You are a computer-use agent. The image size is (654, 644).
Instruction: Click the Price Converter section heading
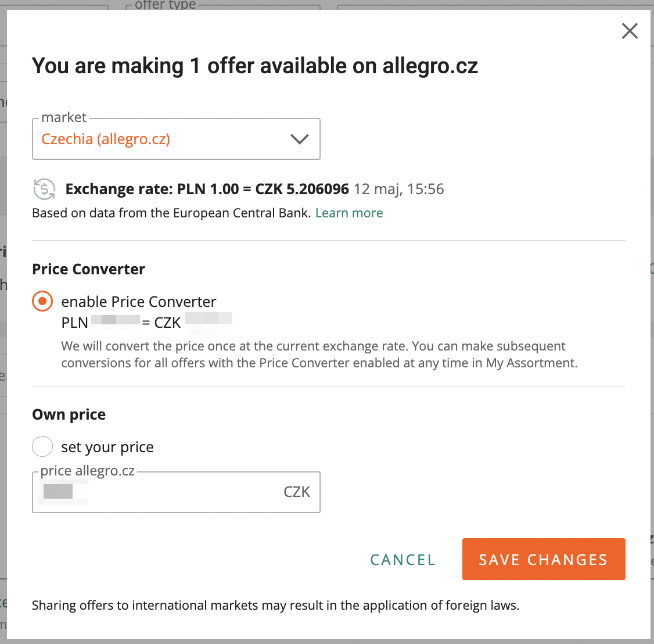[x=88, y=269]
